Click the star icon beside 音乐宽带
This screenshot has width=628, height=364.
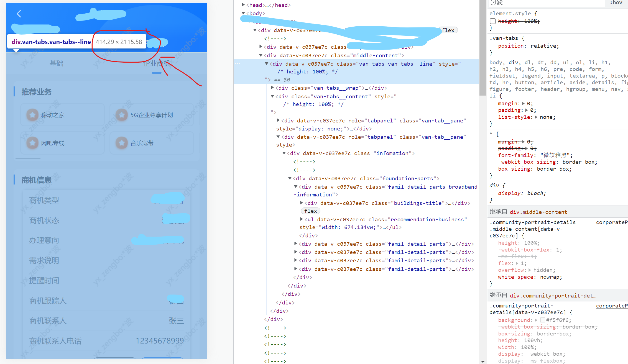[x=122, y=143]
